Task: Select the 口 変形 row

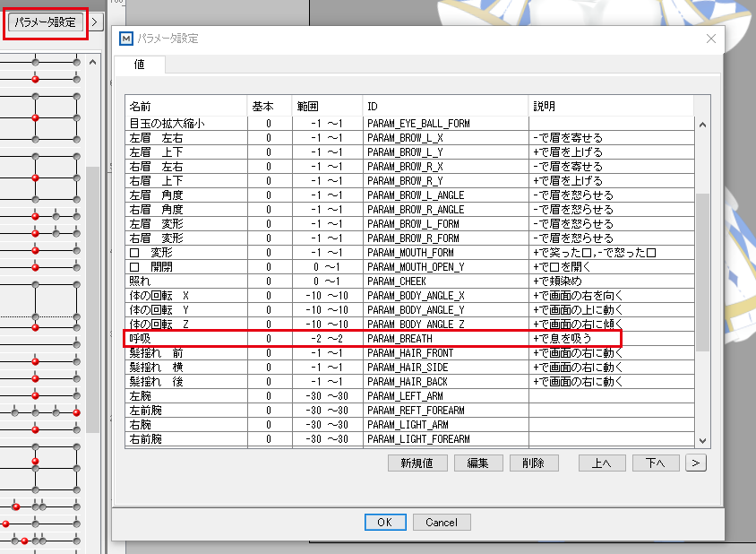Action: pyautogui.click(x=410, y=253)
